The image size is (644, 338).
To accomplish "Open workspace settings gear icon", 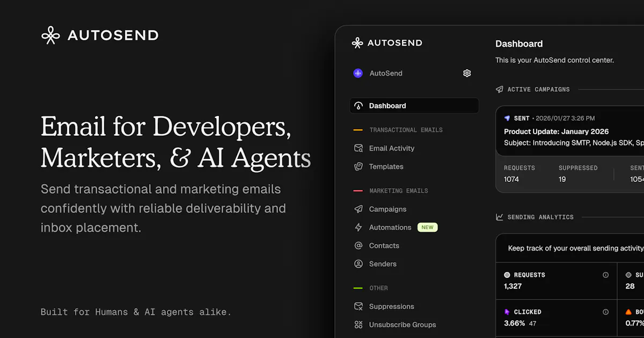I will click(x=467, y=74).
